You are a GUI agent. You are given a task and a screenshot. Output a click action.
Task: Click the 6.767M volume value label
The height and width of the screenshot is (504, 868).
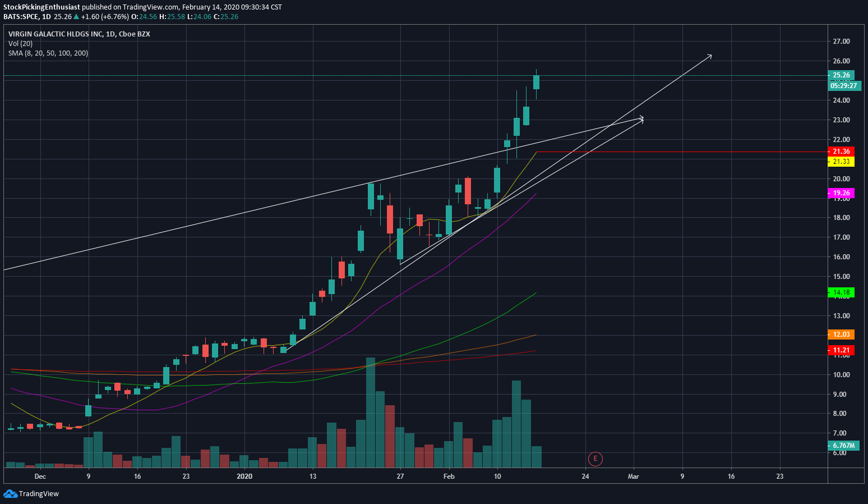(844, 446)
